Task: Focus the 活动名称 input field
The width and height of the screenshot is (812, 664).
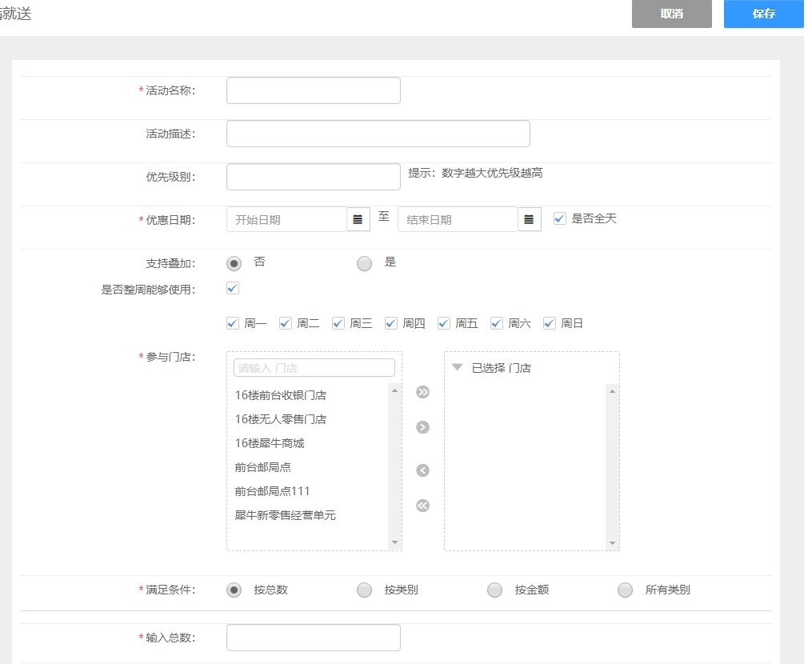Action: (x=314, y=90)
